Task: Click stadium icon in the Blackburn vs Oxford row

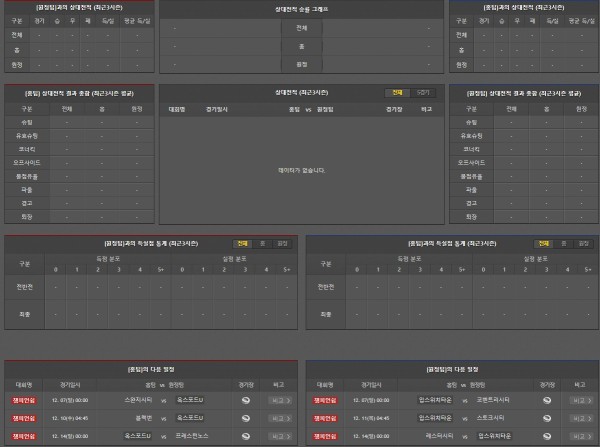Action: coord(246,417)
